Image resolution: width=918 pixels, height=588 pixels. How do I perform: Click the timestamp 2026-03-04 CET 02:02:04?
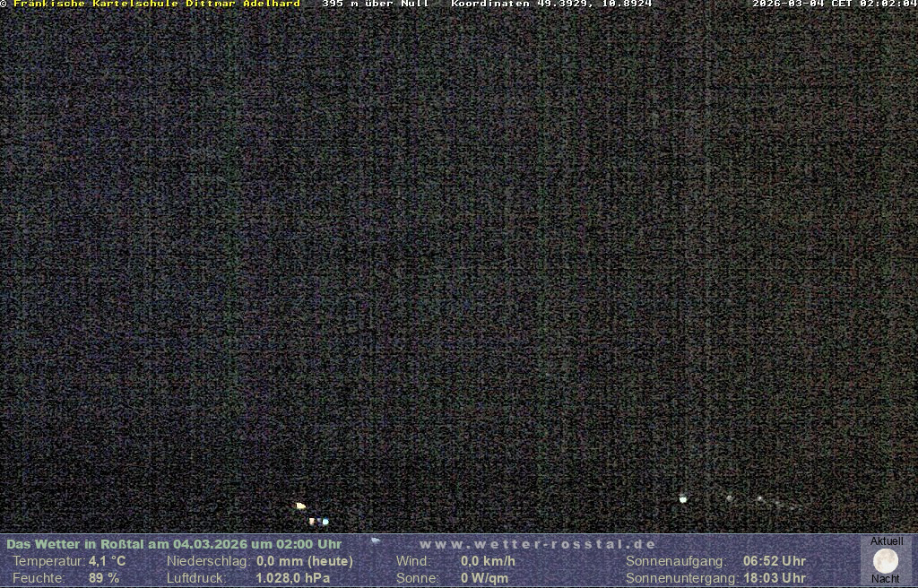click(x=834, y=4)
